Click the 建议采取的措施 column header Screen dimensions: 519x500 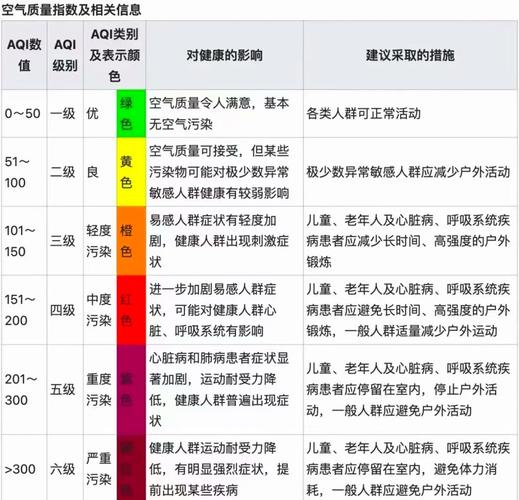pos(410,55)
